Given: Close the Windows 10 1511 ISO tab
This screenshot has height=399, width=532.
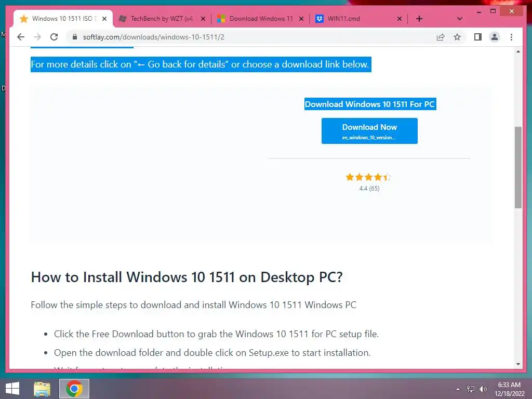Looking at the screenshot, I should [x=104, y=19].
